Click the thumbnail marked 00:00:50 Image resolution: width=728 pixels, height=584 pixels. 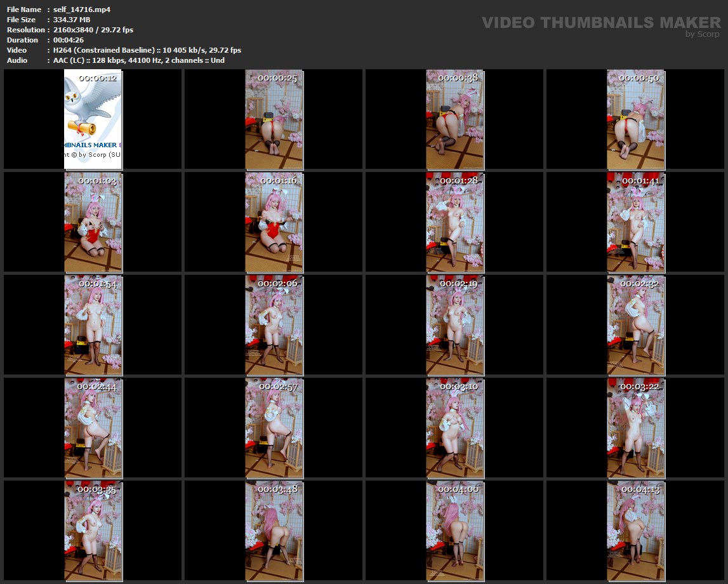(x=636, y=119)
